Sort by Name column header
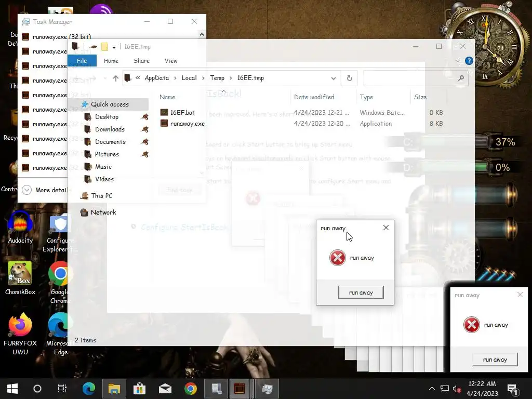Screen dimensions: 532x399 pyautogui.click(x=167, y=97)
